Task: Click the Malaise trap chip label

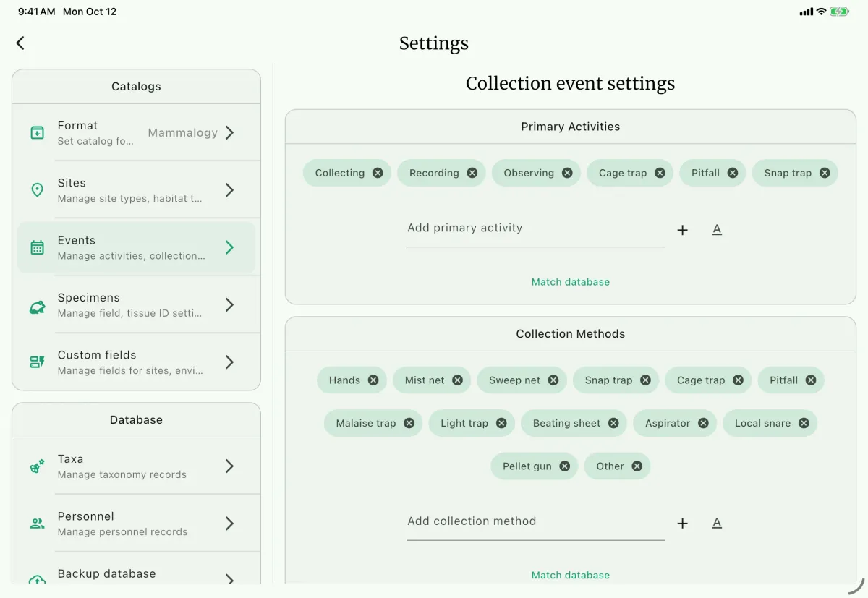Action: pos(366,424)
